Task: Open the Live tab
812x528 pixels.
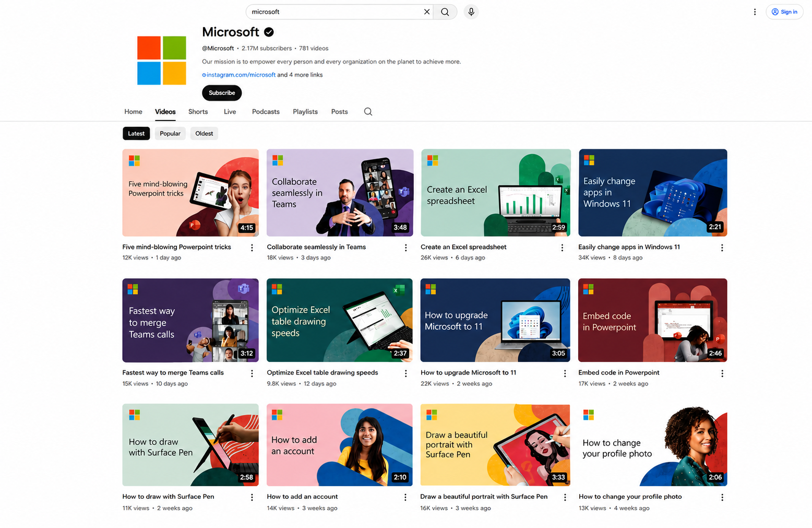Action: [x=230, y=112]
